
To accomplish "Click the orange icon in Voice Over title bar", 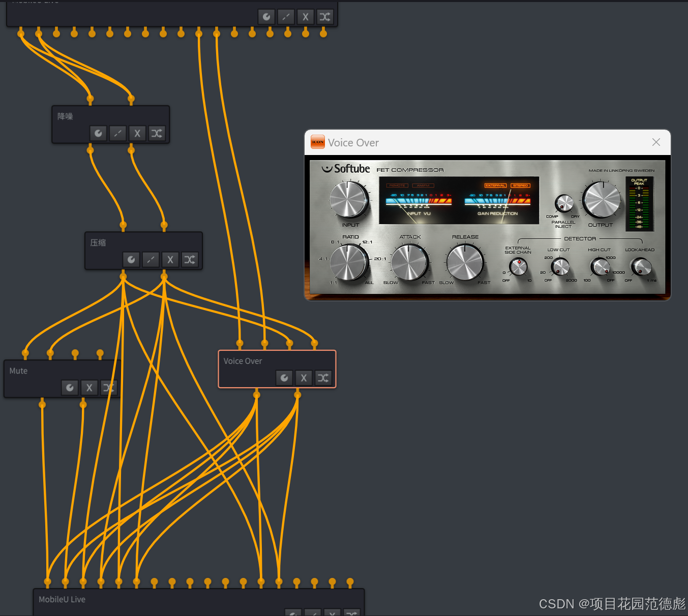I will pos(318,142).
